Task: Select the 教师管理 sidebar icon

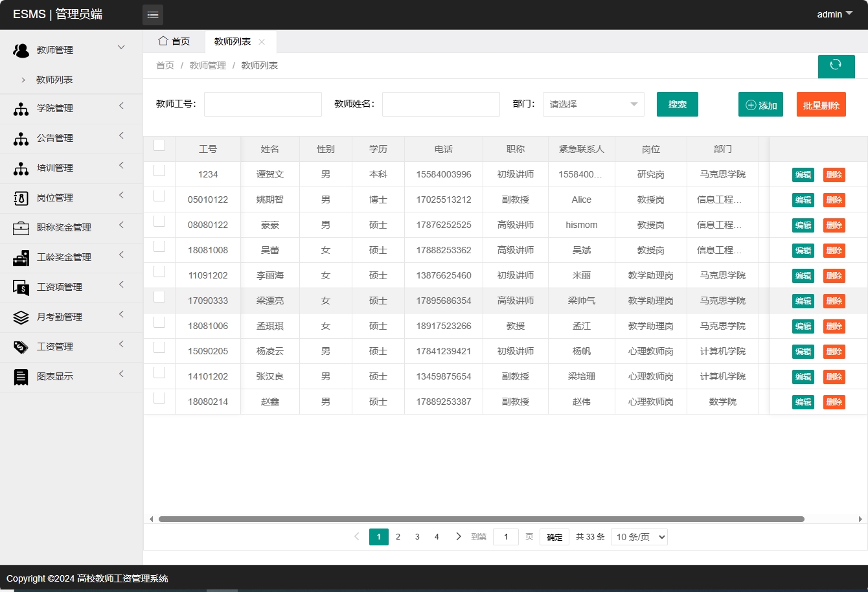Action: point(19,49)
